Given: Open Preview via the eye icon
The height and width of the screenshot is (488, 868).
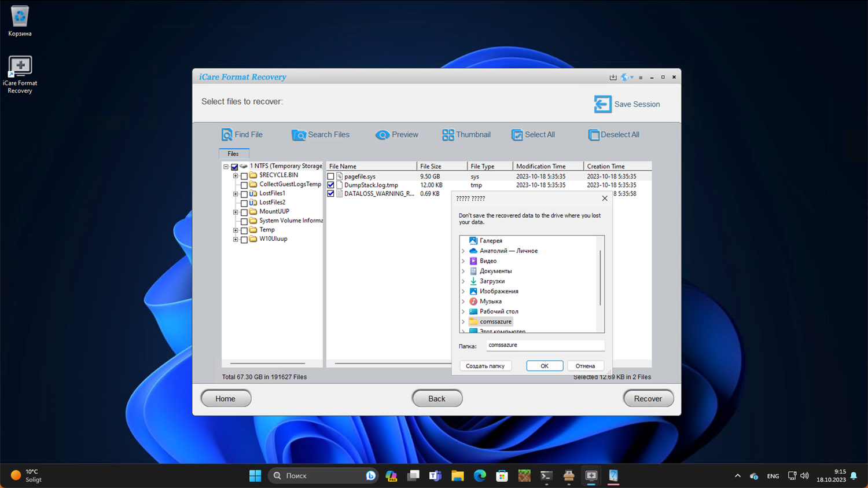Looking at the screenshot, I should [x=382, y=135].
